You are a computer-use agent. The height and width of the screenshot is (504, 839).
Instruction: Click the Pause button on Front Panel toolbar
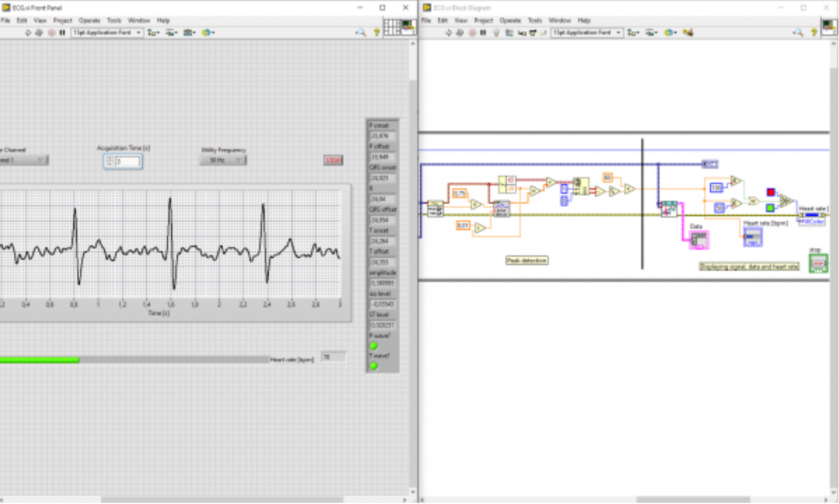tap(62, 33)
